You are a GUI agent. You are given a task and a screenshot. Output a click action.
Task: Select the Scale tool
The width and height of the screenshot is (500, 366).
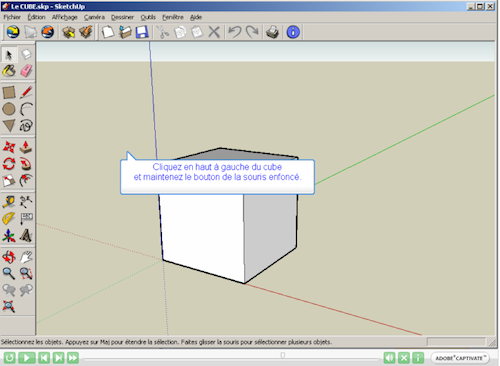(x=9, y=181)
